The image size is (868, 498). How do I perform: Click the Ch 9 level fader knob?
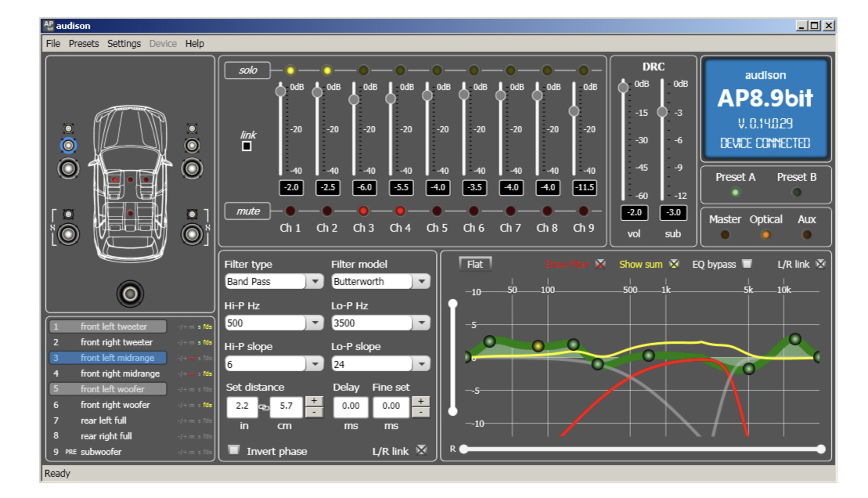[x=574, y=111]
